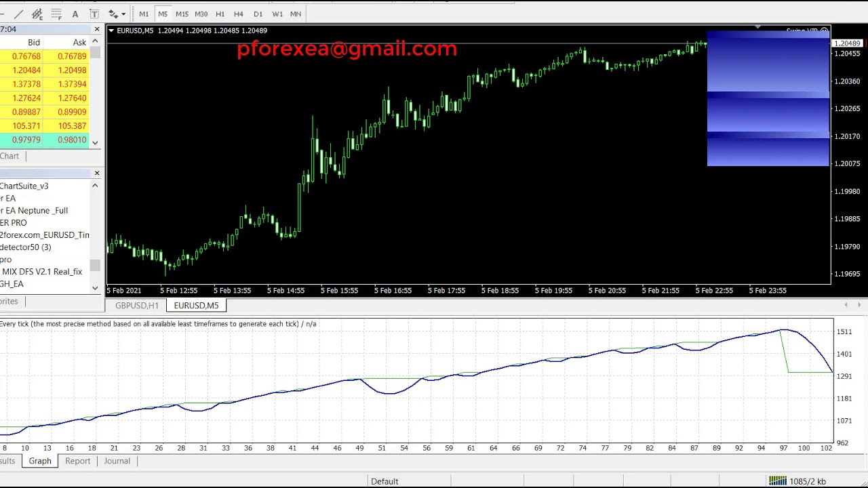The width and height of the screenshot is (868, 488).
Task: Select MIX DFS V2.1 Real_fix item
Action: [x=42, y=271]
